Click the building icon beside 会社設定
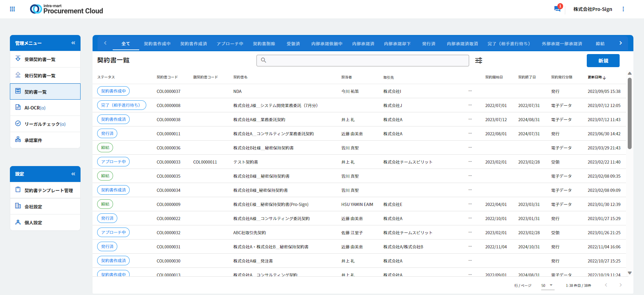Image resolution: width=644 pixels, height=295 pixels. 18,206
